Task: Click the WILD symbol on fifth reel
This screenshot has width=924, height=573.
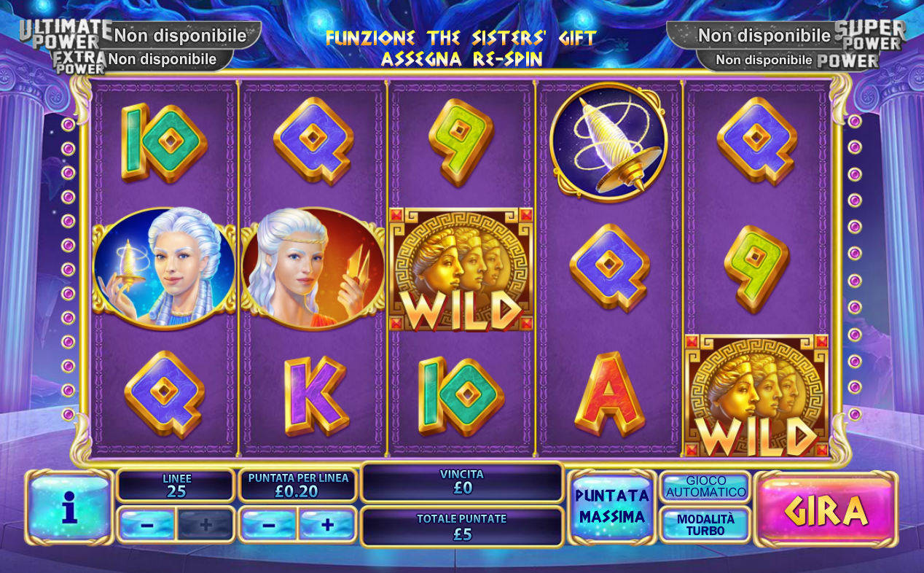Action: click(x=756, y=396)
